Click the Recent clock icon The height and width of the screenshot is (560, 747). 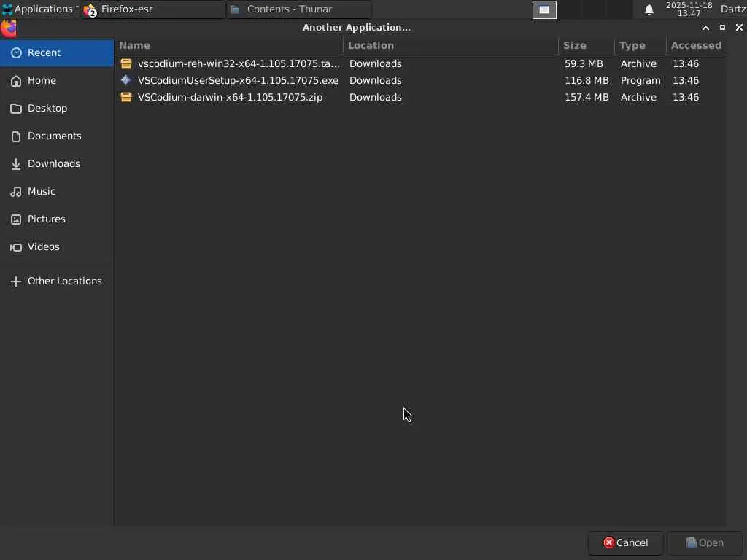16,52
